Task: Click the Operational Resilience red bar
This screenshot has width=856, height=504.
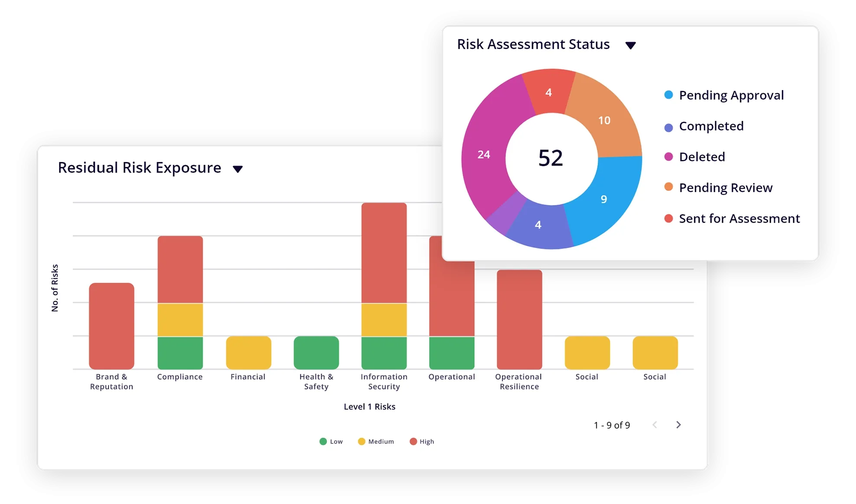Action: [519, 319]
